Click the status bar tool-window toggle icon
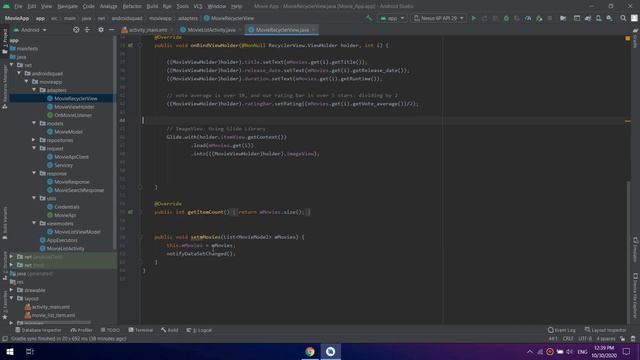 [5, 339]
